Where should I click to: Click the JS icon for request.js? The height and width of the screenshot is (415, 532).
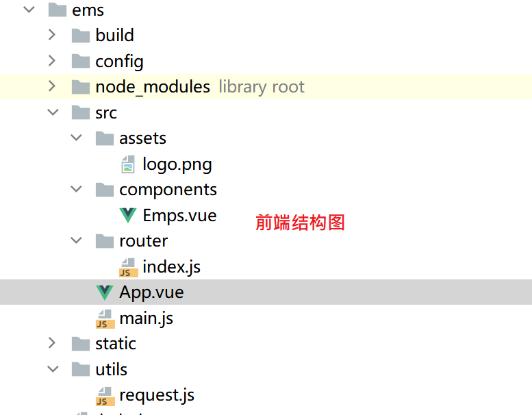pos(104,396)
